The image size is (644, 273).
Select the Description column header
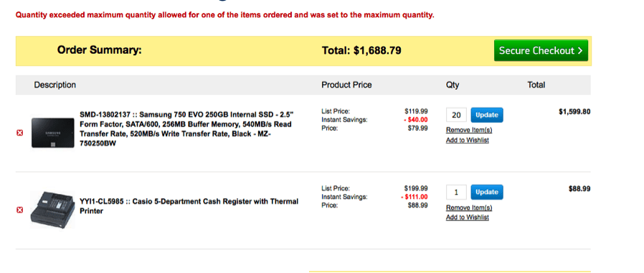[x=55, y=85]
